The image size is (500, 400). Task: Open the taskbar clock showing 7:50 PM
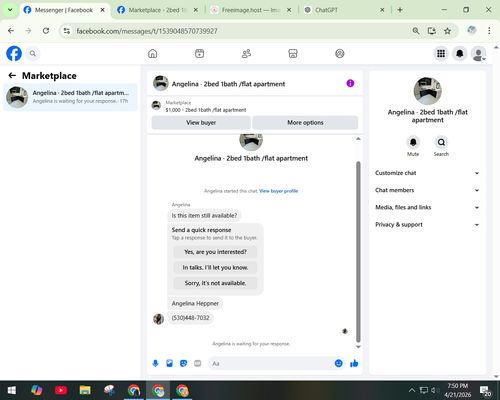click(x=457, y=390)
